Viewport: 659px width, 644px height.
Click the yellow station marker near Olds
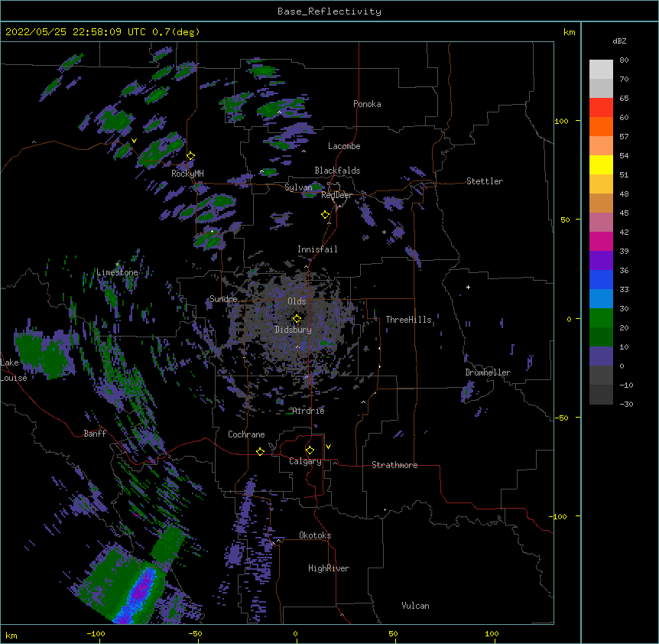297,319
